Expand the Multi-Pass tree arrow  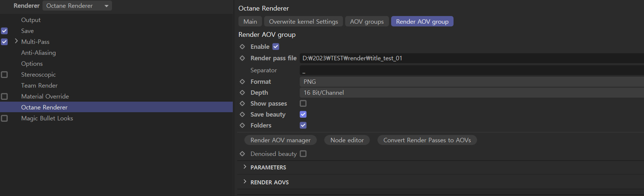[x=16, y=41]
